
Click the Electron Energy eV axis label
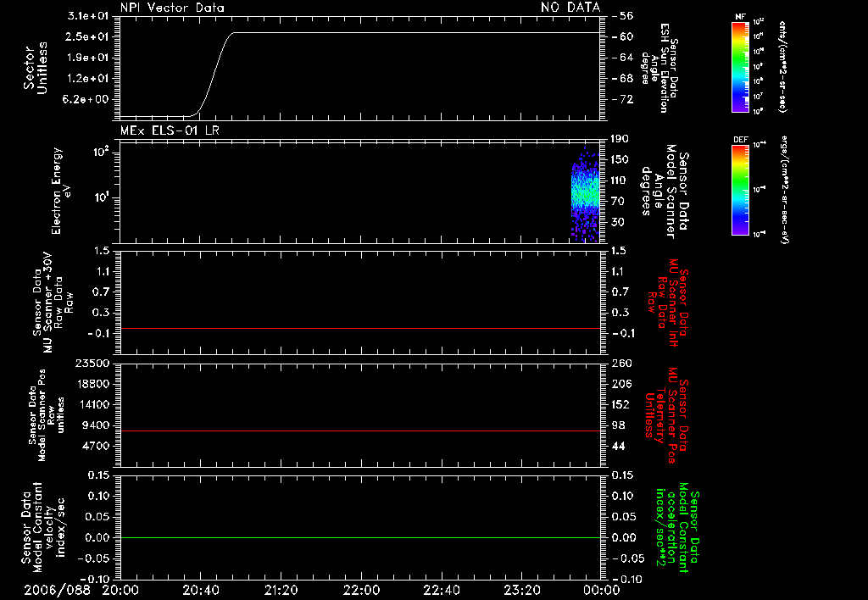(61, 191)
